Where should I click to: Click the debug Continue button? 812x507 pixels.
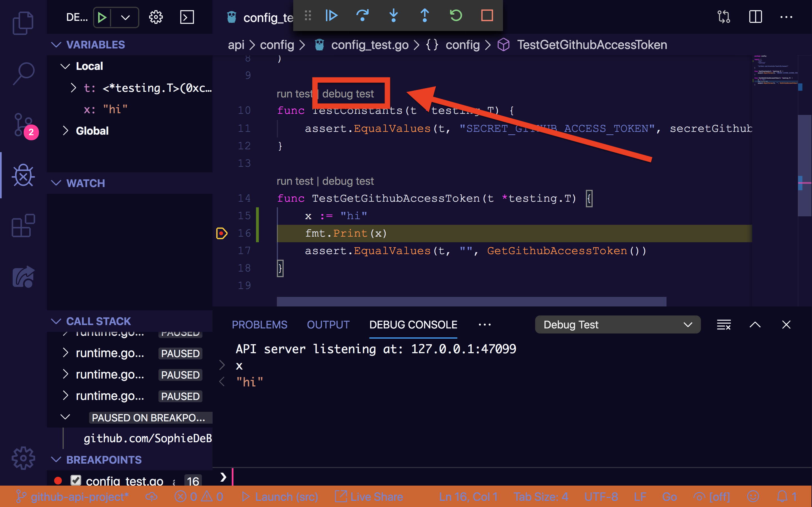[331, 15]
